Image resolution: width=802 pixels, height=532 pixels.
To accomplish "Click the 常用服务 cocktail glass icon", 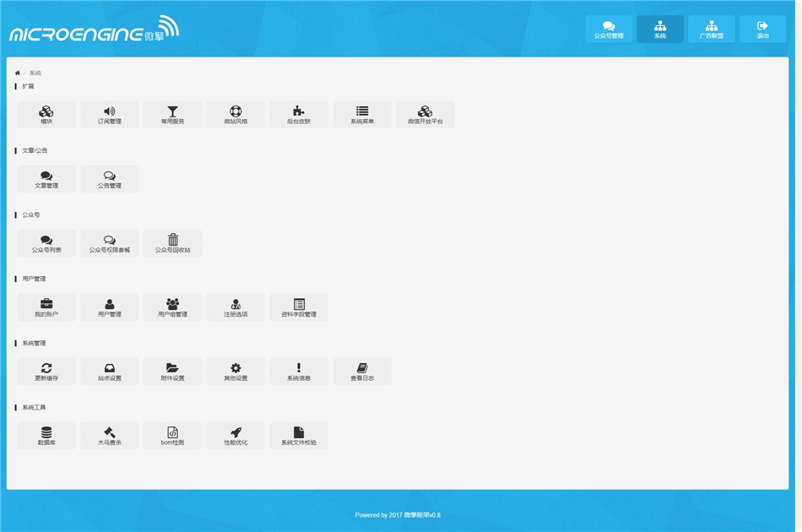I will (172, 111).
